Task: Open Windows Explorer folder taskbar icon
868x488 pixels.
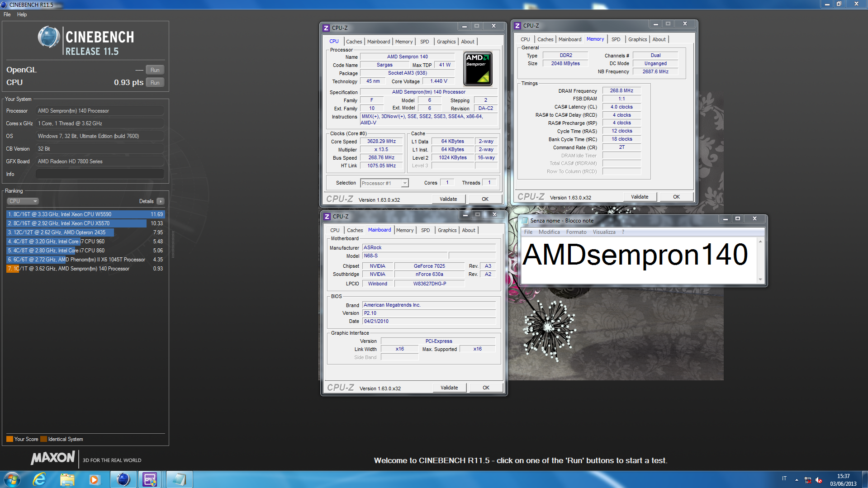Action: tap(67, 479)
